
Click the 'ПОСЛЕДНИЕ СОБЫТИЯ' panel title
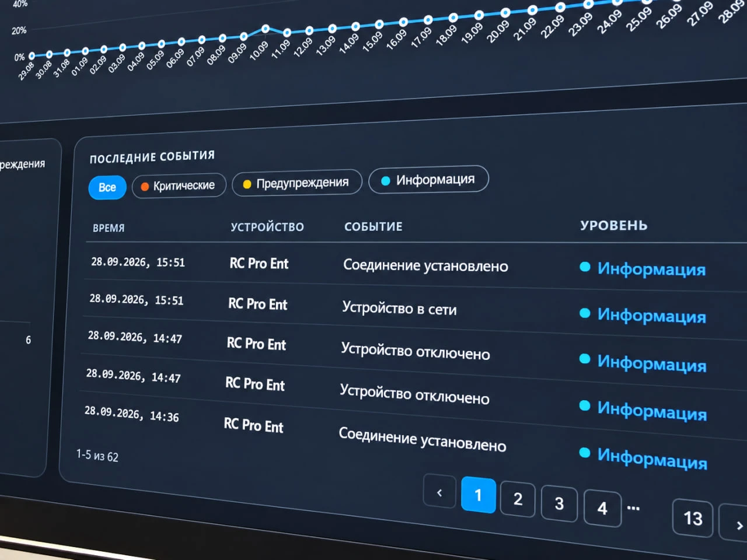pyautogui.click(x=152, y=157)
